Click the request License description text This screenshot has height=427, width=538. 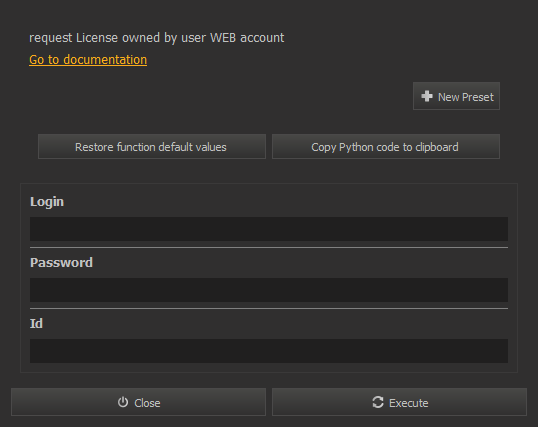(156, 38)
